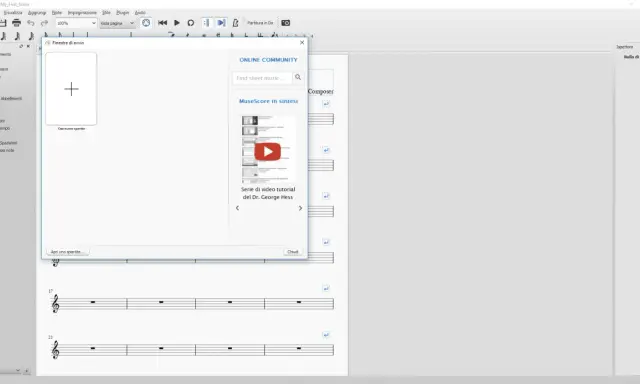Open the 100% zoom dropdown

[76, 23]
